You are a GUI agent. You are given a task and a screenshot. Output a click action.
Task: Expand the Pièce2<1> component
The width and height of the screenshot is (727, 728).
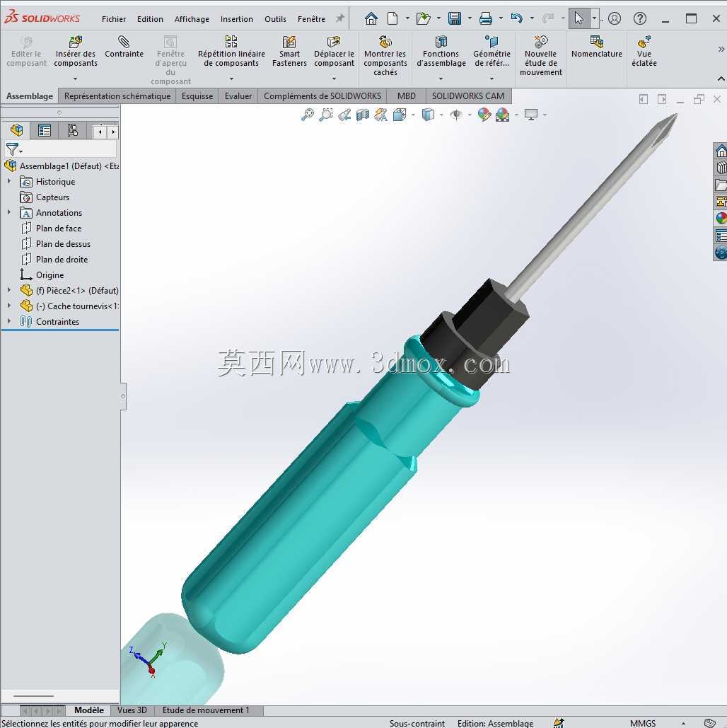pyautogui.click(x=8, y=290)
